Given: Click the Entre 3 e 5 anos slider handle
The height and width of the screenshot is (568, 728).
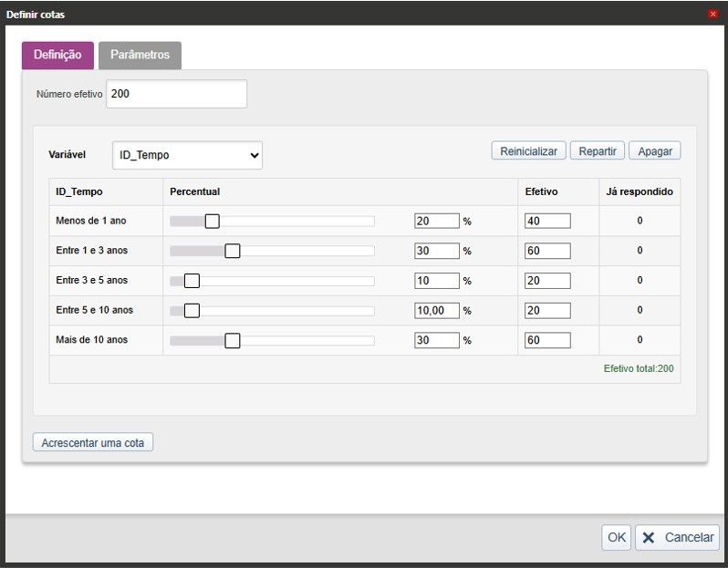Looking at the screenshot, I should pyautogui.click(x=192, y=281).
